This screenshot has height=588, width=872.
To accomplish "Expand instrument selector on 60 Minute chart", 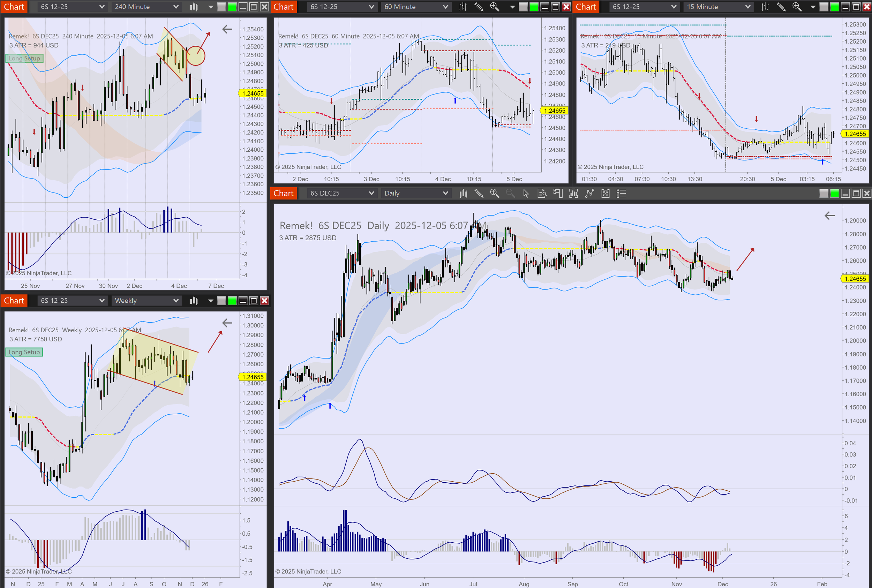I will pyautogui.click(x=371, y=7).
